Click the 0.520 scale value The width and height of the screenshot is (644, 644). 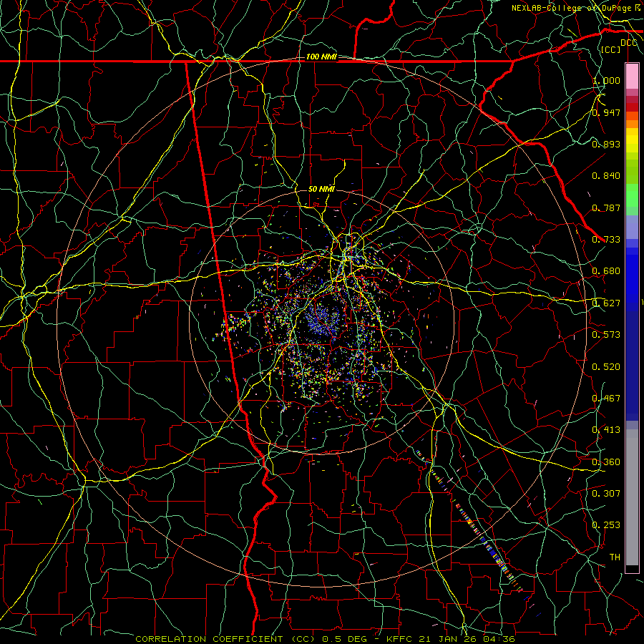(606, 367)
